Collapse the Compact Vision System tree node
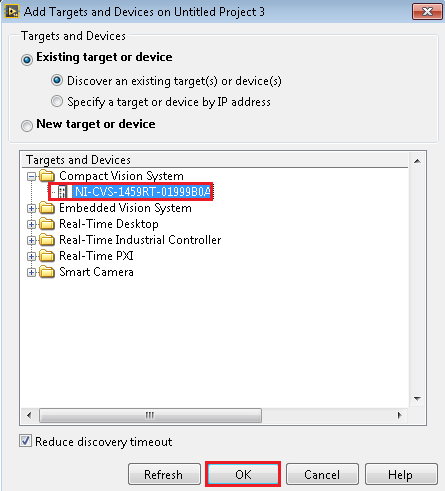This screenshot has width=445, height=491. coord(31,176)
